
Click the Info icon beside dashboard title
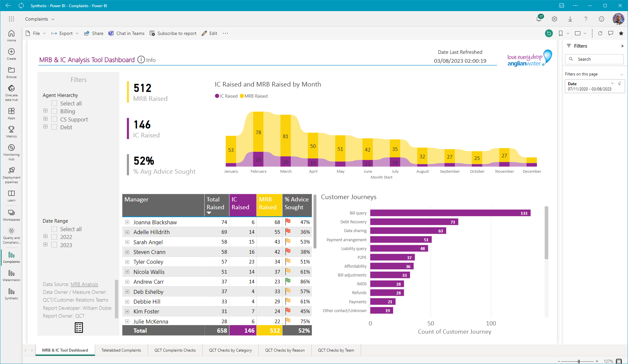pos(141,60)
